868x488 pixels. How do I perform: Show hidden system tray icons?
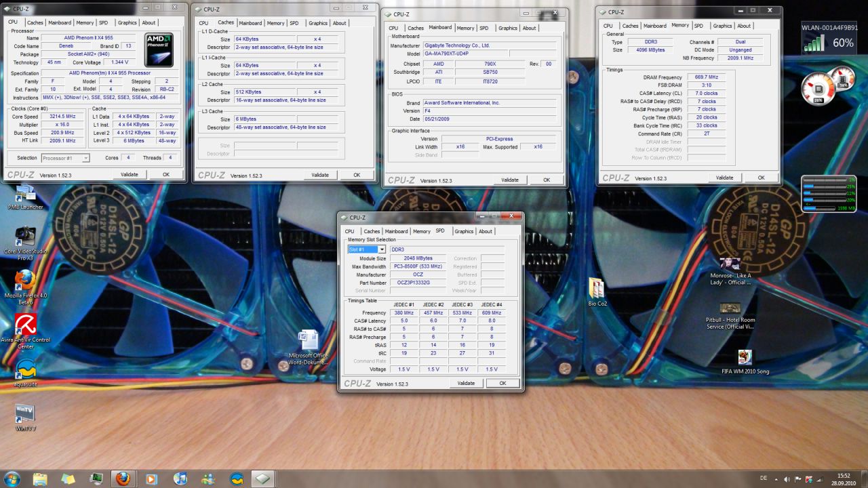click(x=777, y=479)
